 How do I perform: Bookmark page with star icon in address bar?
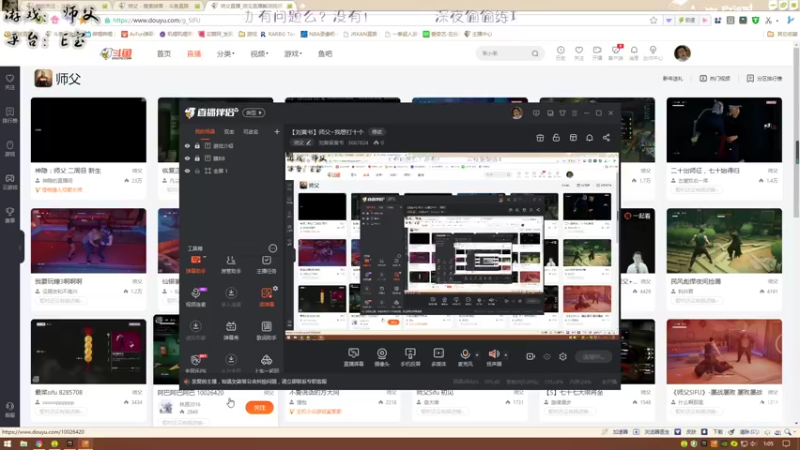pyautogui.click(x=654, y=20)
